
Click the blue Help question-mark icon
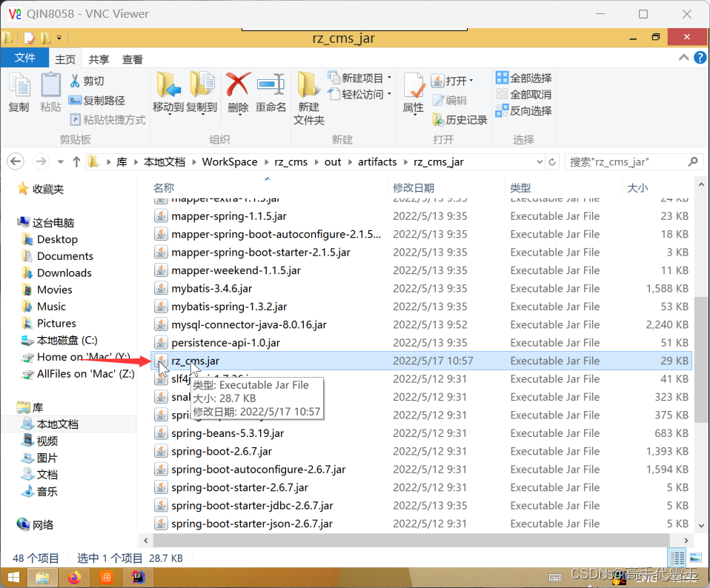coord(700,58)
